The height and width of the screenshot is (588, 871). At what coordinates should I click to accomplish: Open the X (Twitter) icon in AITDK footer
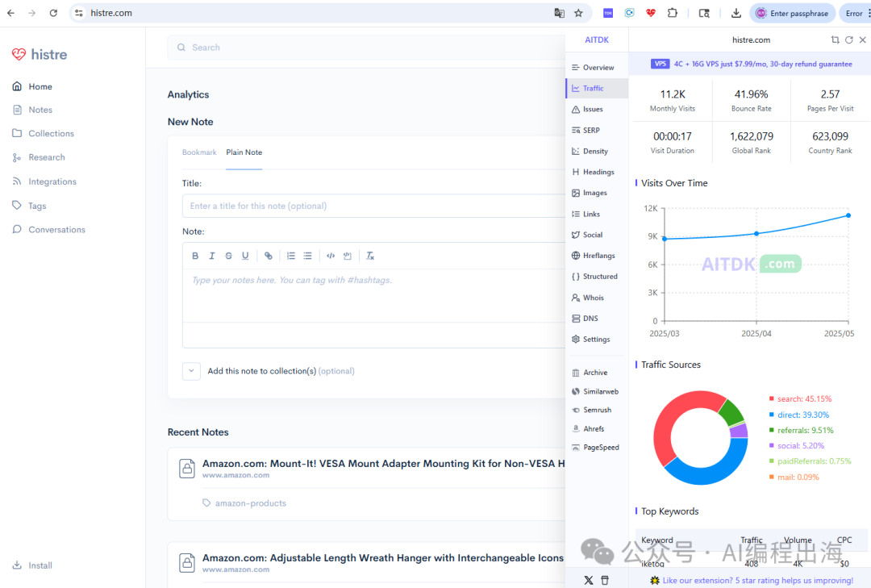[588, 580]
